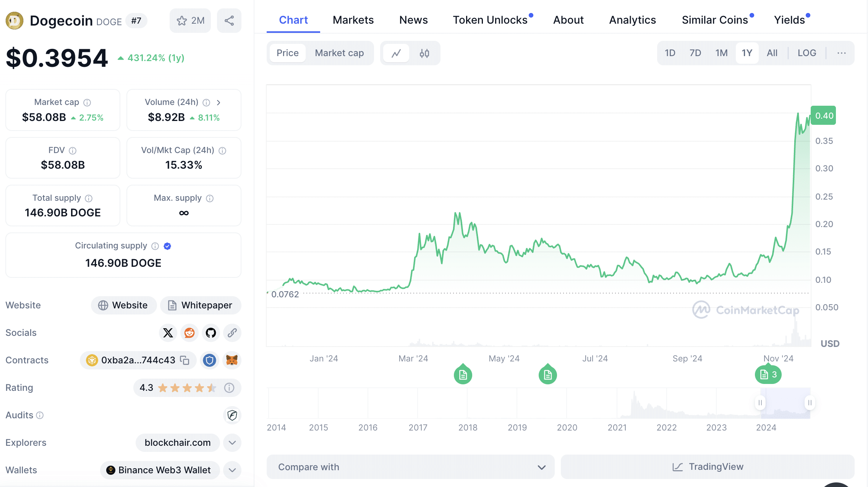Click the news marker below Mar '24
The width and height of the screenshot is (868, 487).
(463, 374)
